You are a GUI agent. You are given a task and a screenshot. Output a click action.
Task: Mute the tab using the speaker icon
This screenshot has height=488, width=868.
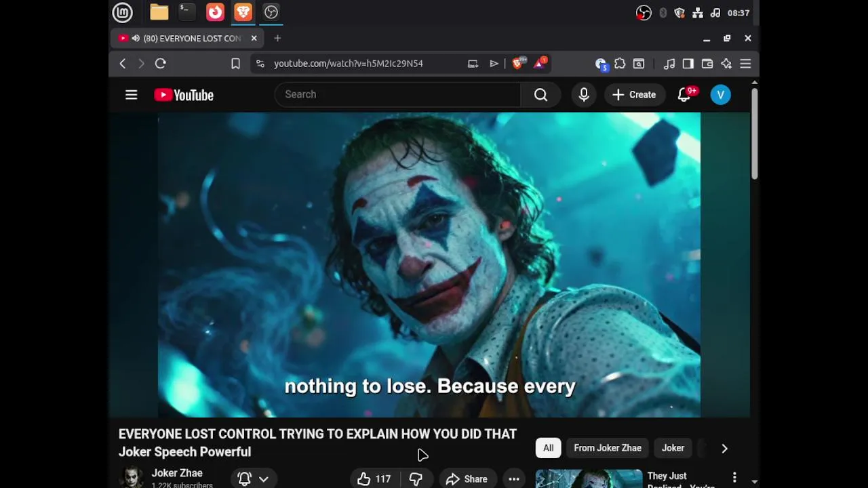pos(136,38)
